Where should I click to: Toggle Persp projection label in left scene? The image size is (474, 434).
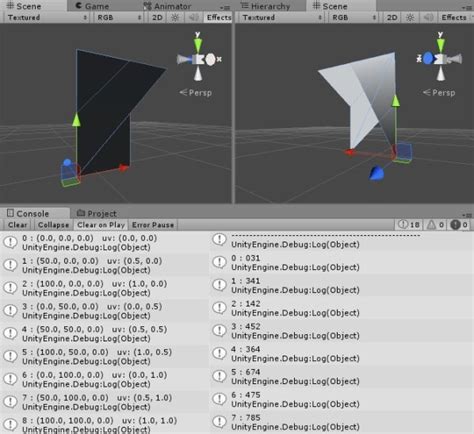point(196,93)
